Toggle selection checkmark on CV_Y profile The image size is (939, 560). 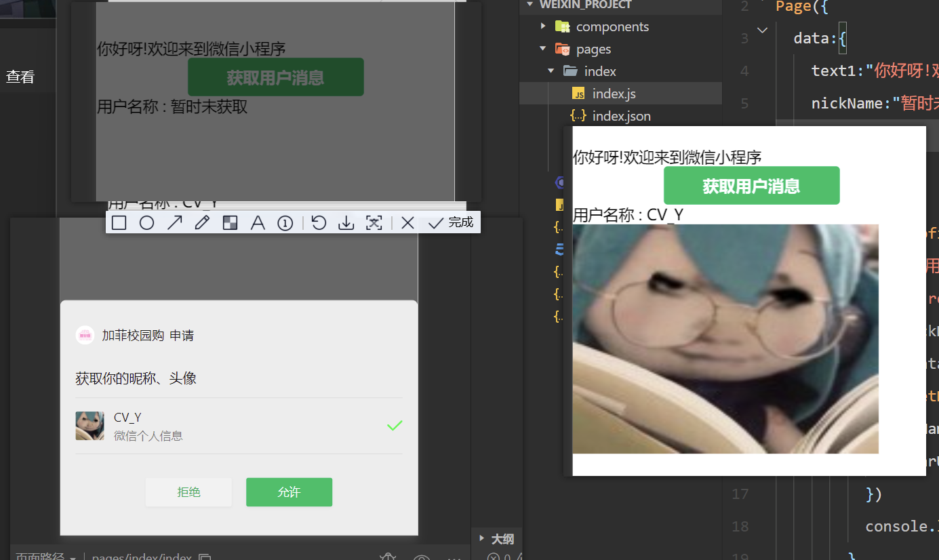(394, 426)
